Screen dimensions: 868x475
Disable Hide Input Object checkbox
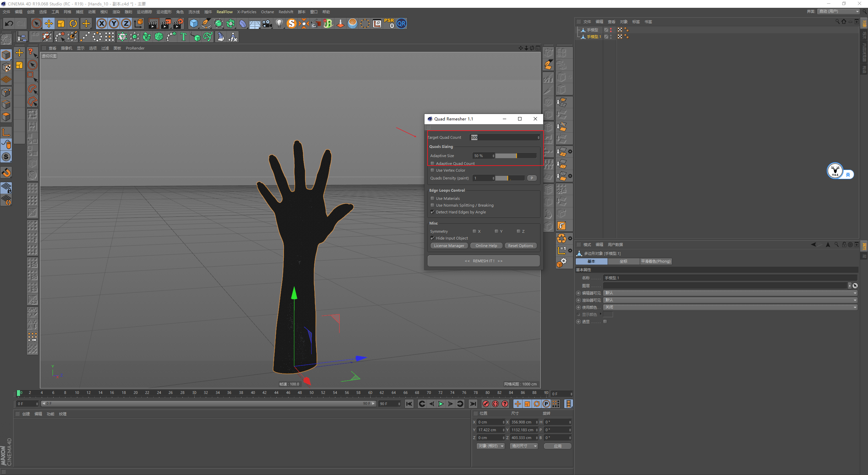(432, 238)
